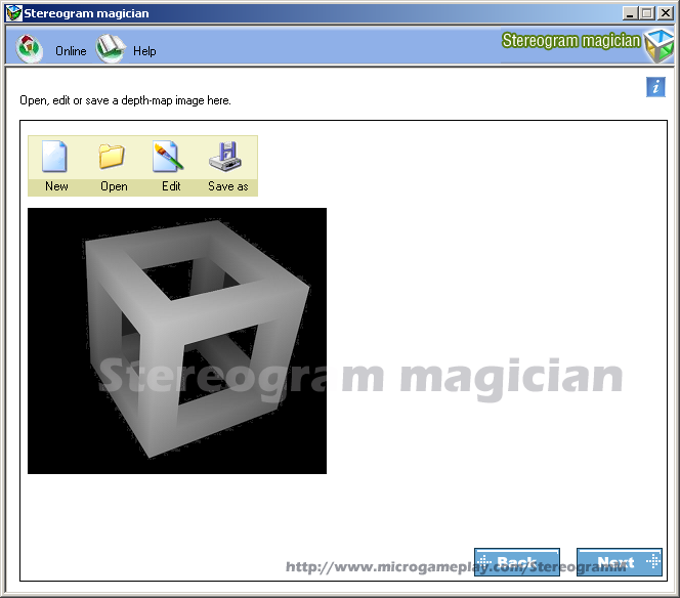Viewport: 680px width, 598px height.
Task: Maximize the Stereogram magician window
Action: 647,13
